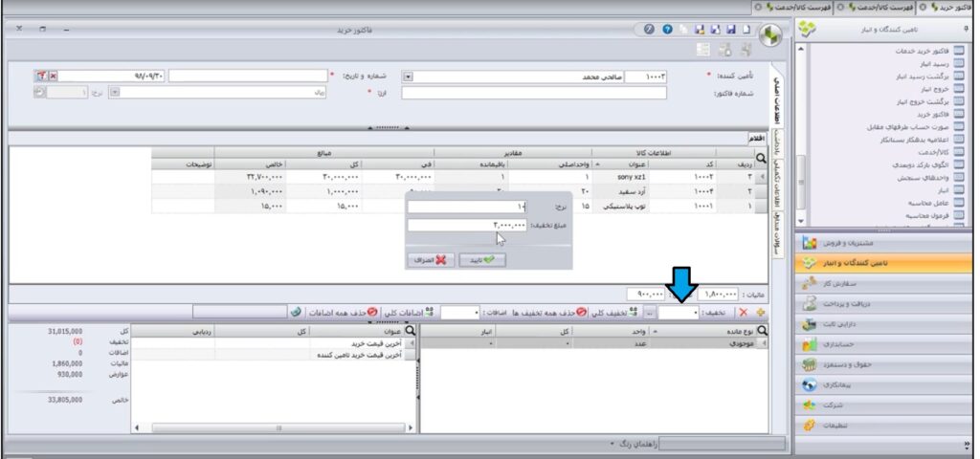Open the ارز currency dropdown
The image size is (980, 459).
pos(115,92)
